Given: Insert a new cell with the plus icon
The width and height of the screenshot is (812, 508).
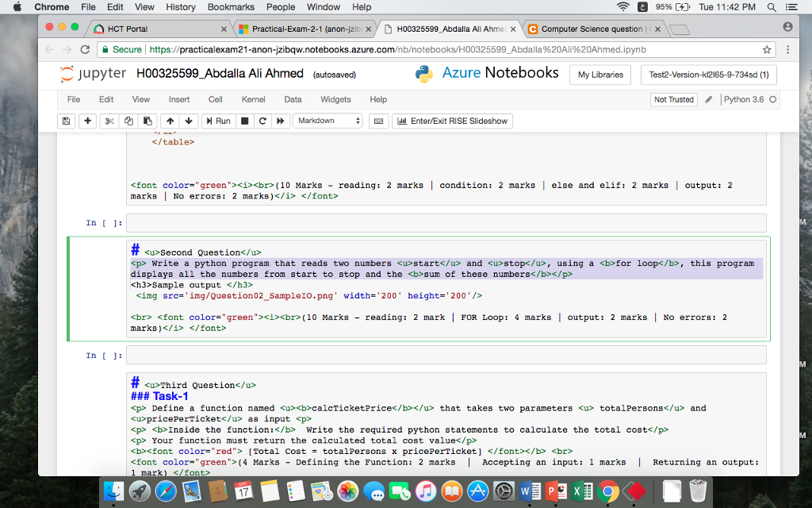Looking at the screenshot, I should coord(86,121).
